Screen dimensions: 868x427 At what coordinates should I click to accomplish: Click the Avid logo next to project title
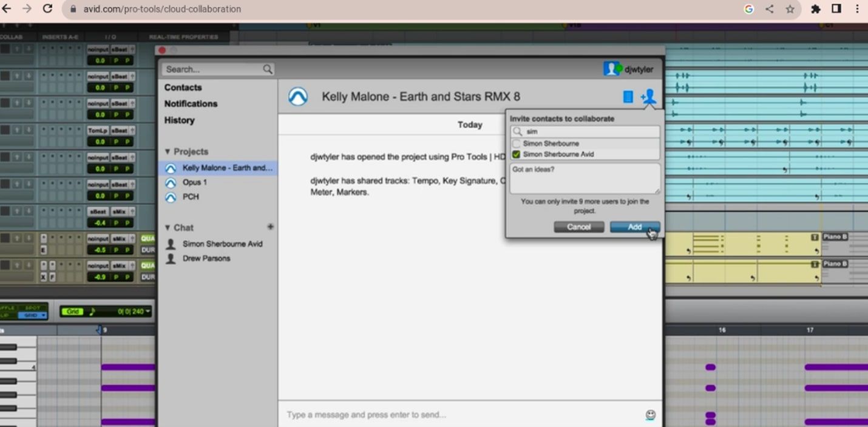click(x=297, y=96)
